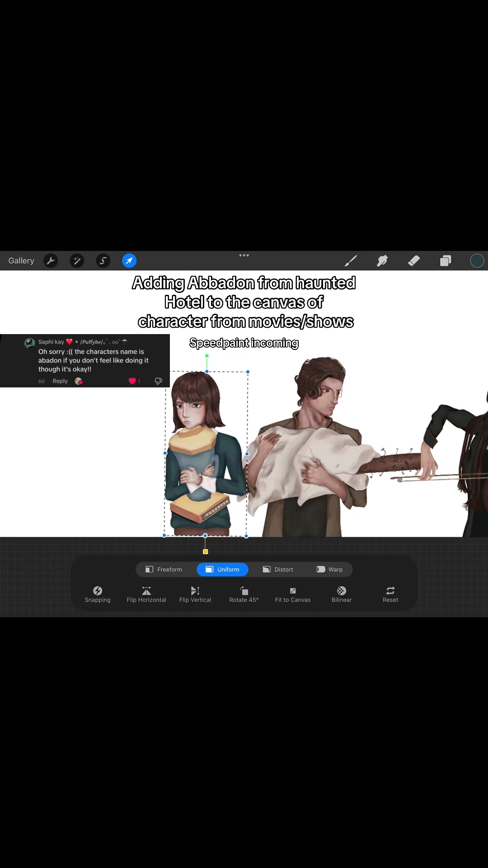Fit the selection to canvas
Viewport: 488px width, 868px height.
[x=293, y=594]
